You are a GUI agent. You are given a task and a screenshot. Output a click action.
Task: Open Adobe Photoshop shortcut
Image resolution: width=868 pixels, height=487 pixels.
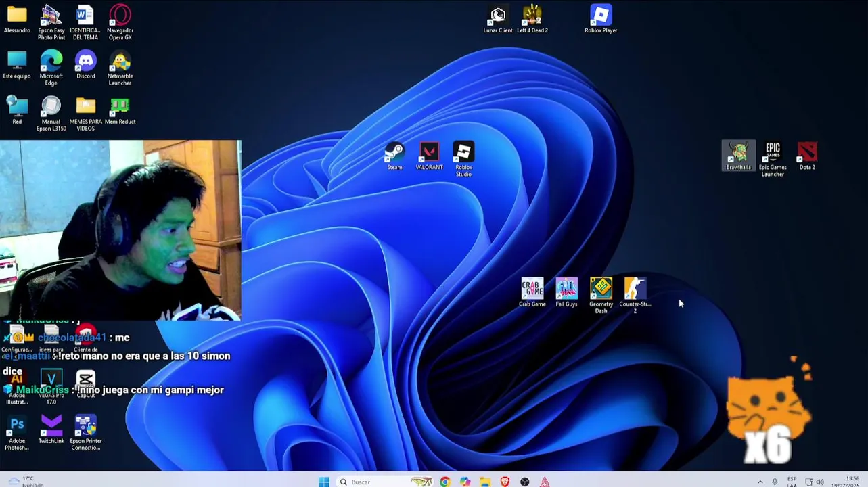pos(17,433)
